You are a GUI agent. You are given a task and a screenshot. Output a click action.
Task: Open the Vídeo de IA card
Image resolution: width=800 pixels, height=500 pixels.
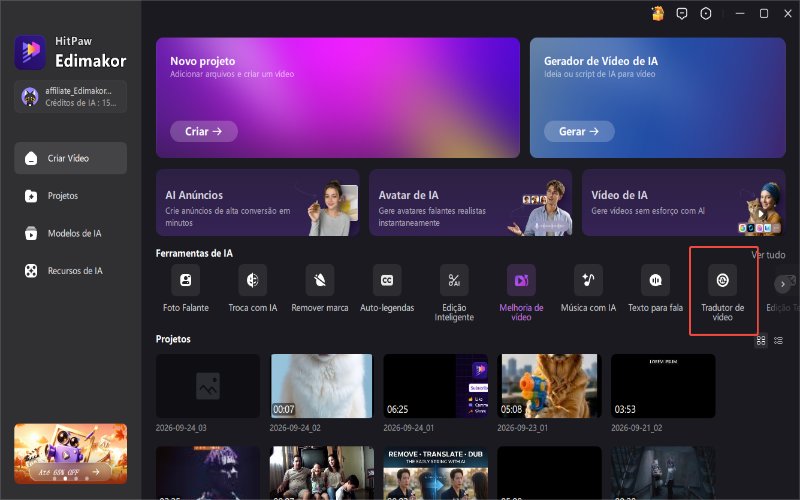point(684,203)
